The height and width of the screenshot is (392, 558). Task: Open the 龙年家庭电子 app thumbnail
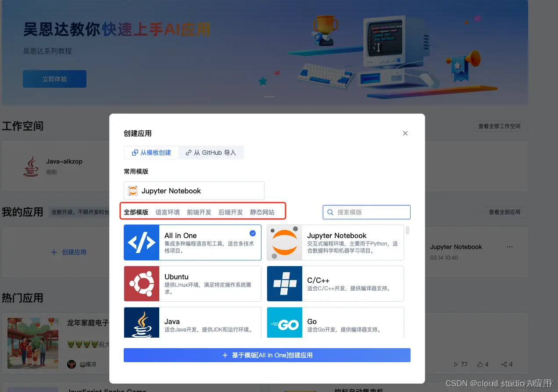(x=33, y=343)
